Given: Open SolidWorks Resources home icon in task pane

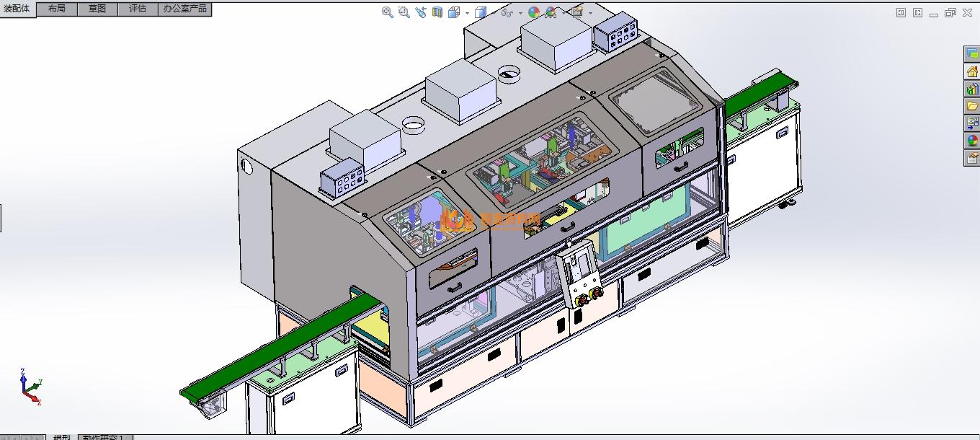Looking at the screenshot, I should pos(972,71).
